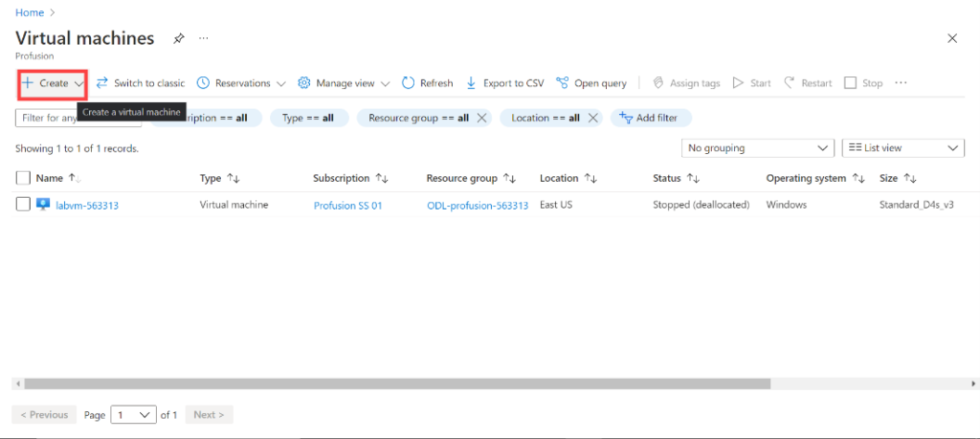Viewport: 980px width, 439px height.
Task: Sort by Name column arrows
Action: tap(75, 179)
